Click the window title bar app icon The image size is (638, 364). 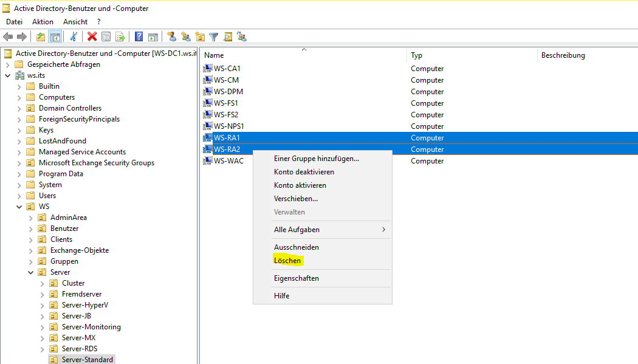(6, 8)
